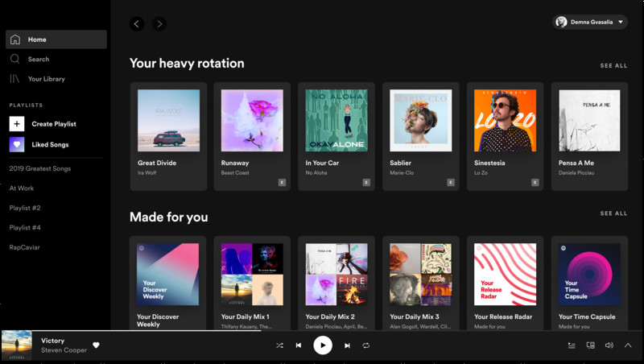Click explicit badge on Runaway card
Image resolution: width=644 pixels, height=364 pixels.
[283, 183]
